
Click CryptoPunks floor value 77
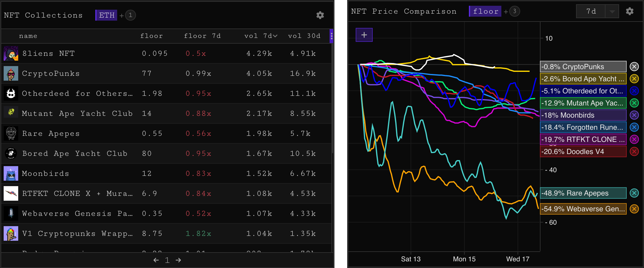(x=147, y=73)
